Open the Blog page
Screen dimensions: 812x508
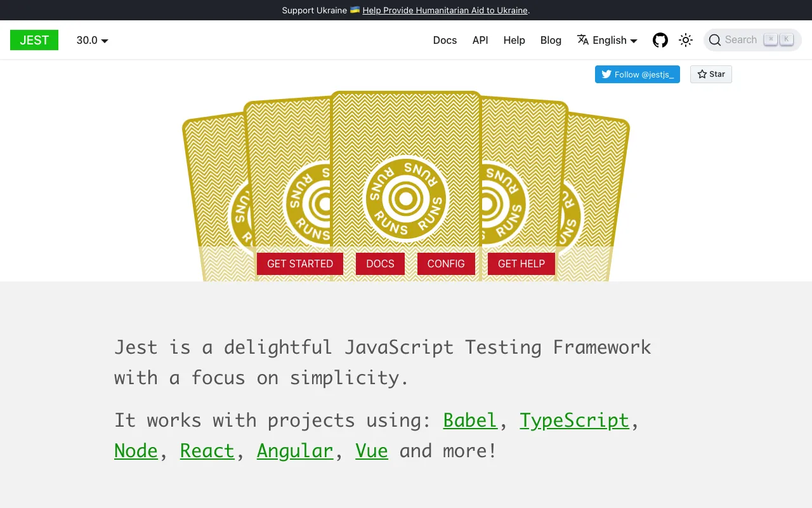pyautogui.click(x=551, y=40)
